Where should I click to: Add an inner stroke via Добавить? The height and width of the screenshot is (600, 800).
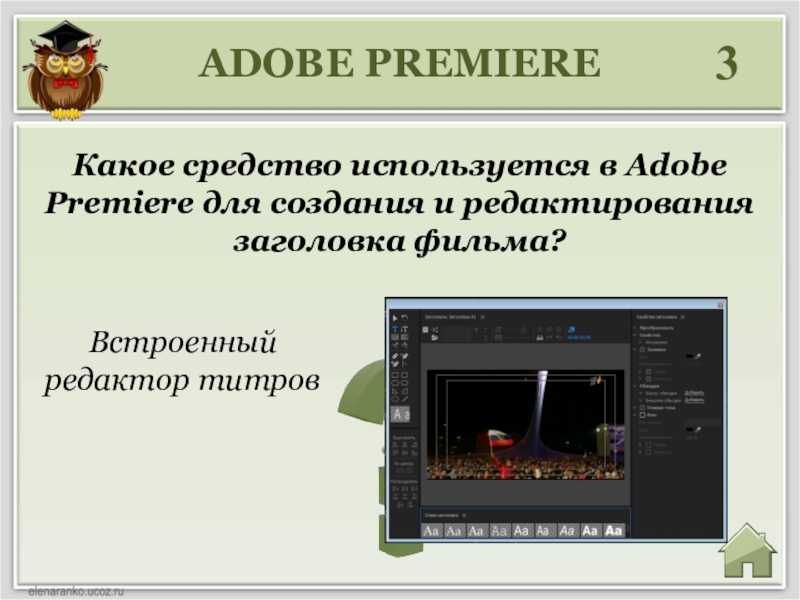click(694, 393)
